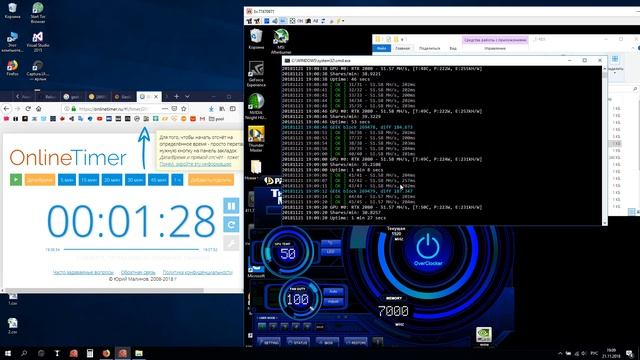Open Firefox desktop shortcut
Image resolution: width=640 pixels, height=360 pixels.
12,68
